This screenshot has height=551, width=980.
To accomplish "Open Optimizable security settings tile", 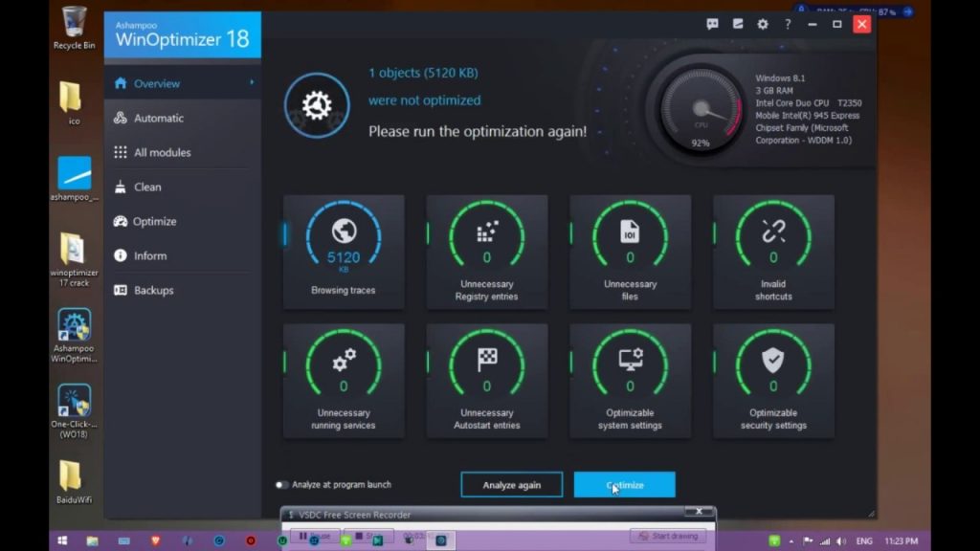I will pos(773,381).
